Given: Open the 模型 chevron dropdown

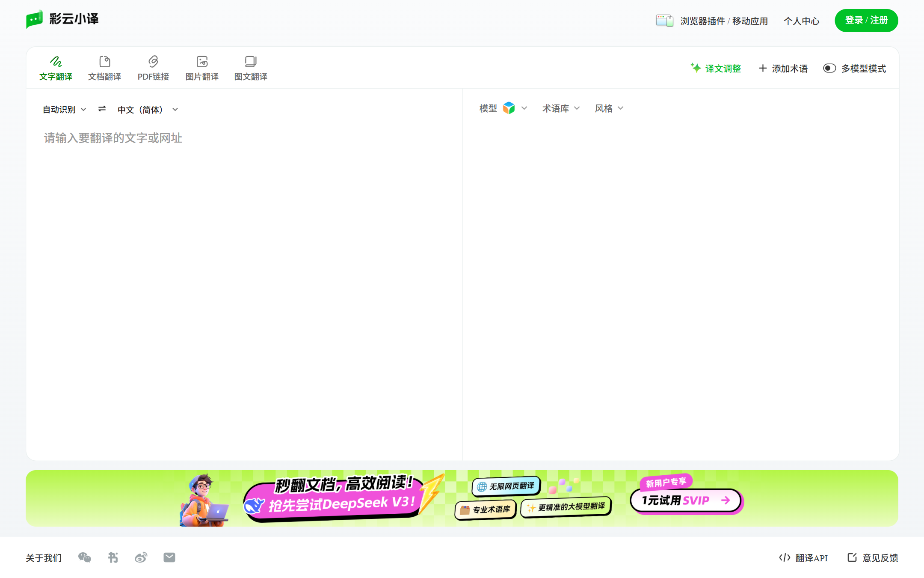Looking at the screenshot, I should [524, 108].
